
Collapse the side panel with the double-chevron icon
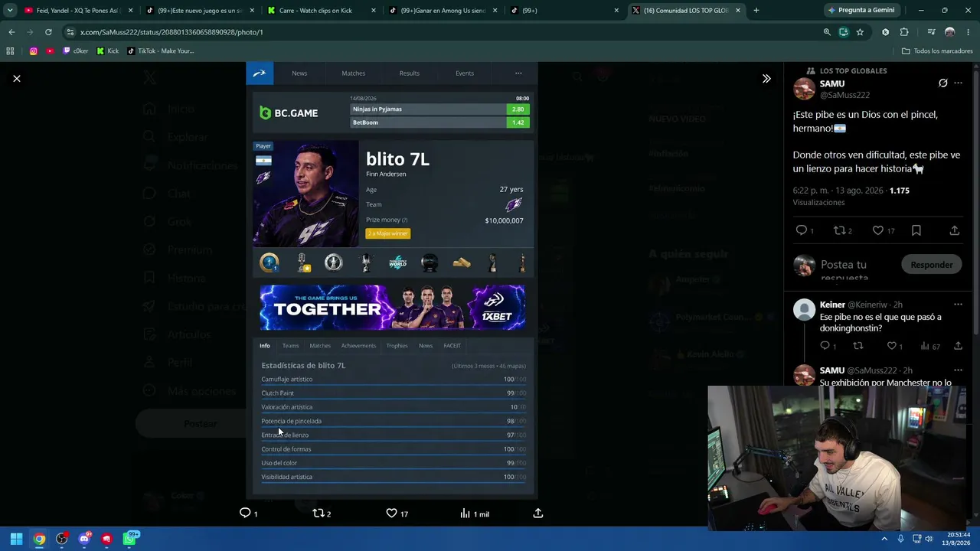tap(766, 79)
